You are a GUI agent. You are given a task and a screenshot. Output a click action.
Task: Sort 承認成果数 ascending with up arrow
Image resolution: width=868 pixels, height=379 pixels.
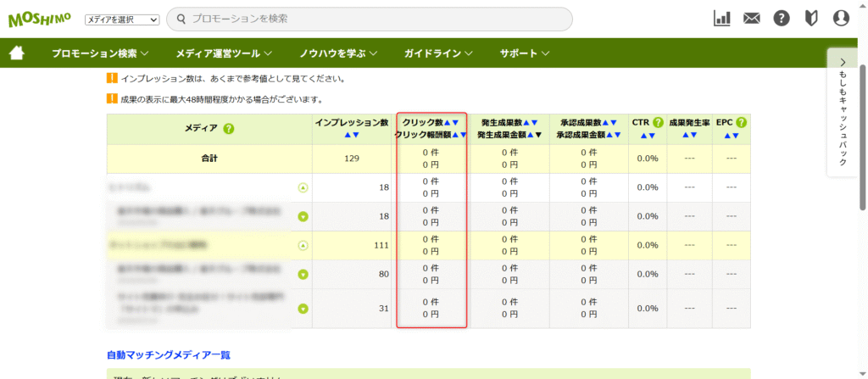click(x=605, y=122)
